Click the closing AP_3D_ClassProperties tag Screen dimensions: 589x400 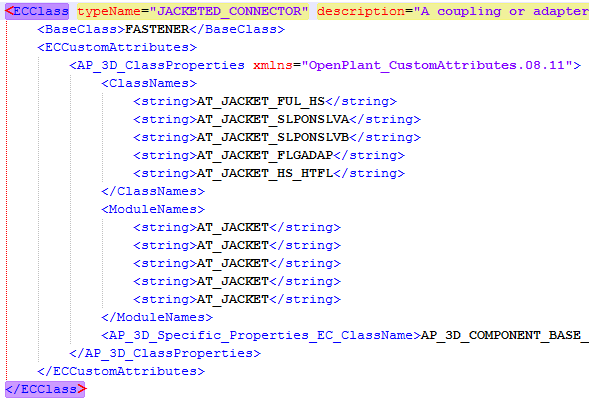click(165, 353)
